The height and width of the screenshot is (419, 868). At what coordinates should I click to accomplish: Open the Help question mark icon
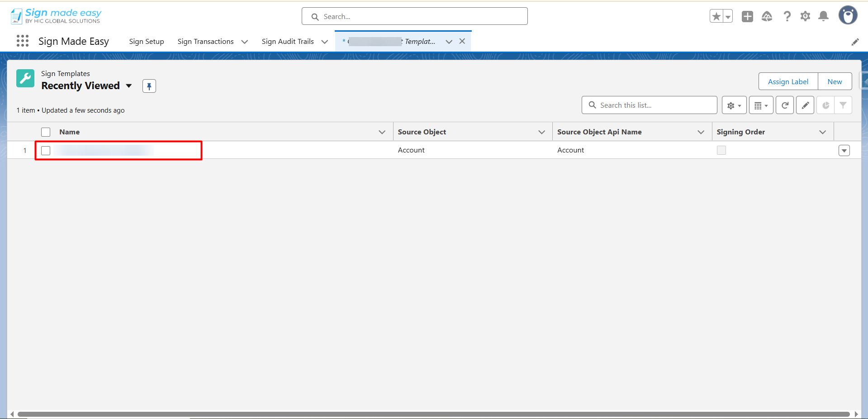point(787,16)
